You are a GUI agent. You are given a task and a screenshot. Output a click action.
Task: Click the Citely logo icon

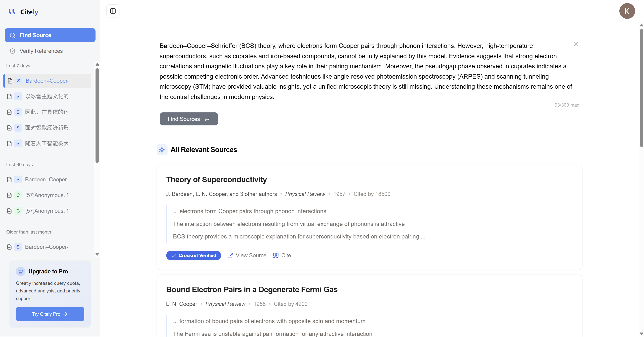pyautogui.click(x=12, y=11)
